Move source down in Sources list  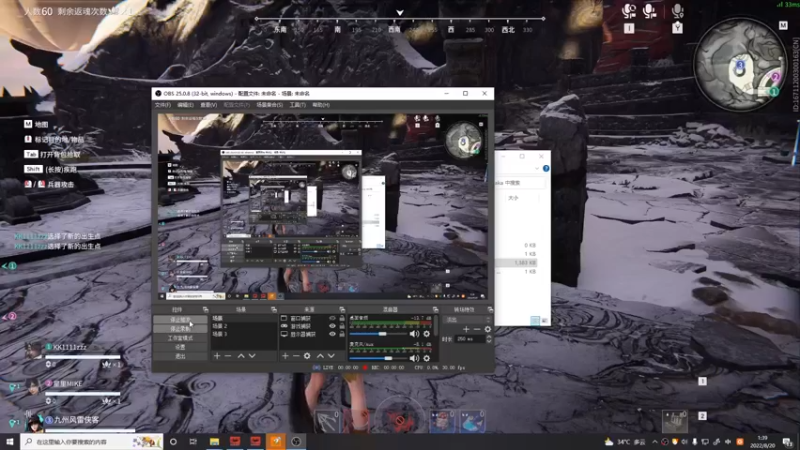pos(331,356)
